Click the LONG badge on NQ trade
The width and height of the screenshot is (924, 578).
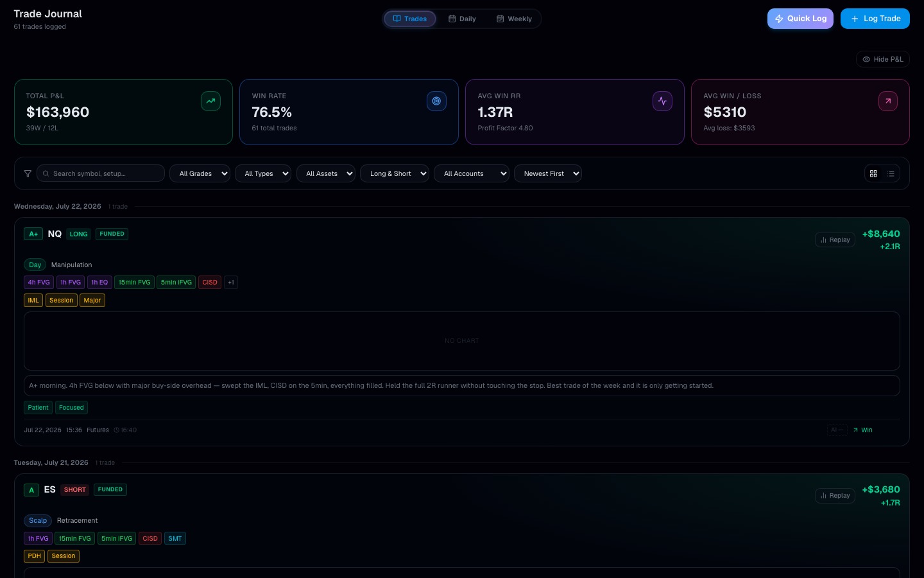pos(79,234)
